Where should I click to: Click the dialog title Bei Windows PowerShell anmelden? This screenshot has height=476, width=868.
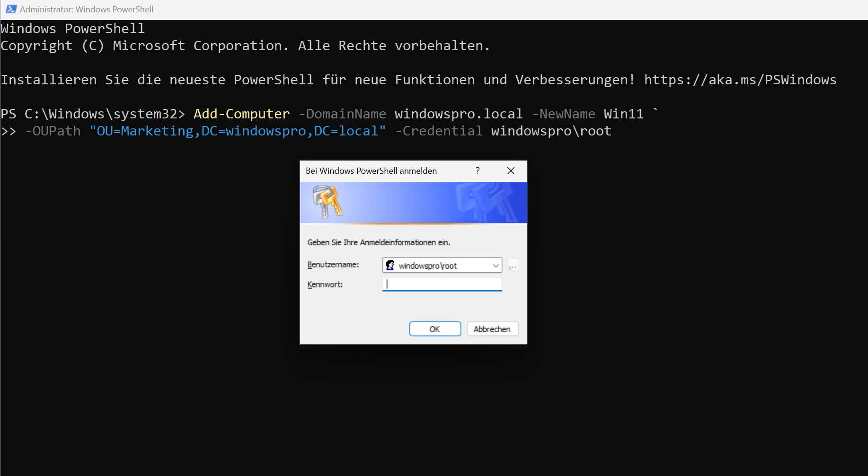click(371, 171)
